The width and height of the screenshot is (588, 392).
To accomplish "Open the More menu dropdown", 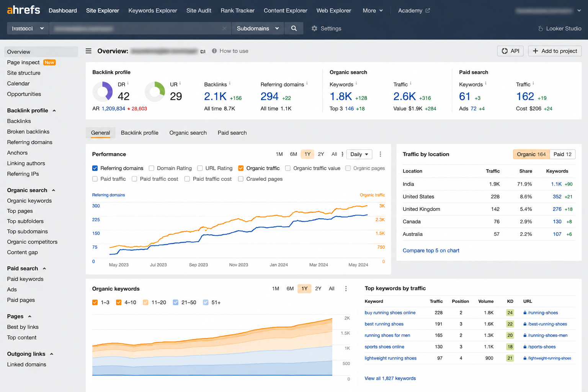I will (372, 10).
